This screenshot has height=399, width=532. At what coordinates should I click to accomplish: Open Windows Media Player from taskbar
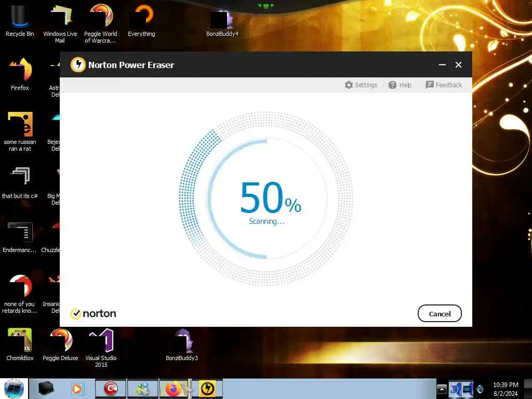77,389
